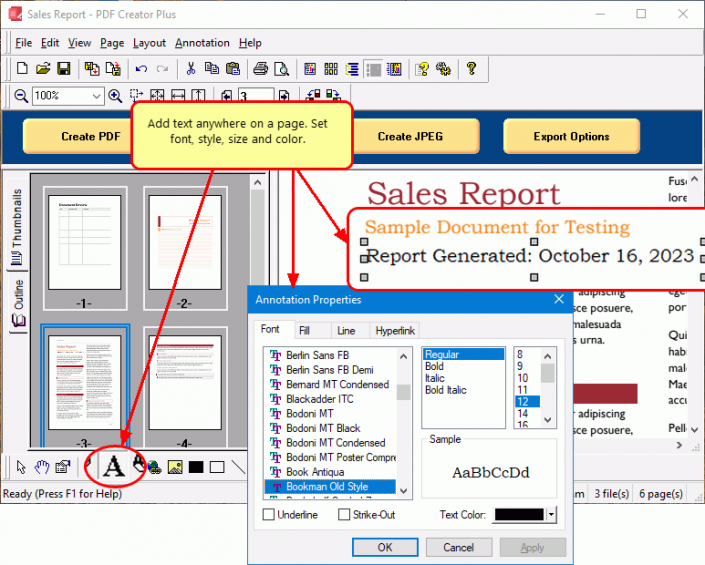The height and width of the screenshot is (565, 705).
Task: Open the Annotation menu
Action: 202,43
